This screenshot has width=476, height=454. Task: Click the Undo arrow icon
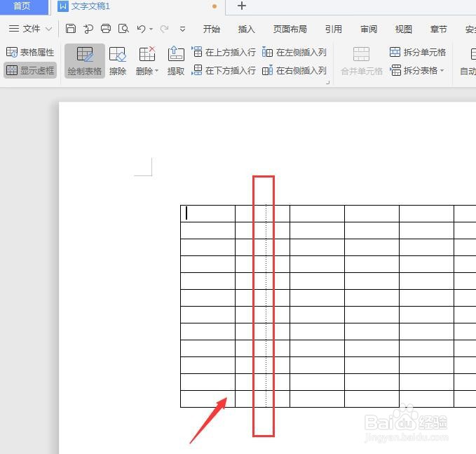click(x=141, y=29)
